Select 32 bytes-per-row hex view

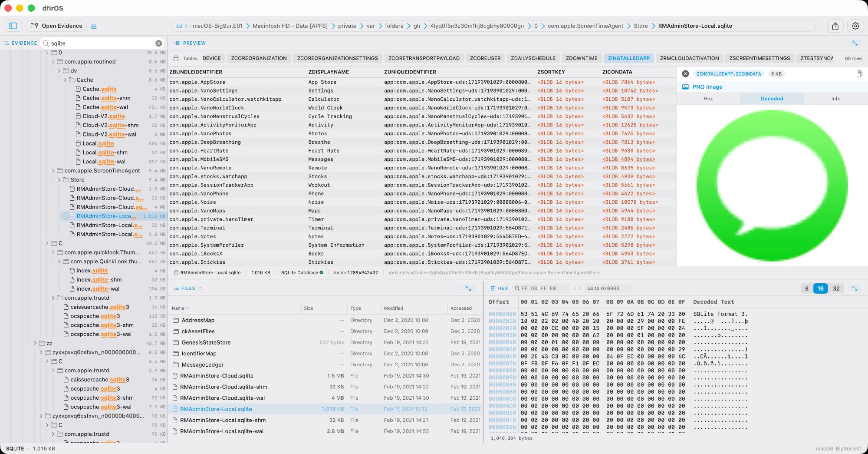tap(836, 288)
